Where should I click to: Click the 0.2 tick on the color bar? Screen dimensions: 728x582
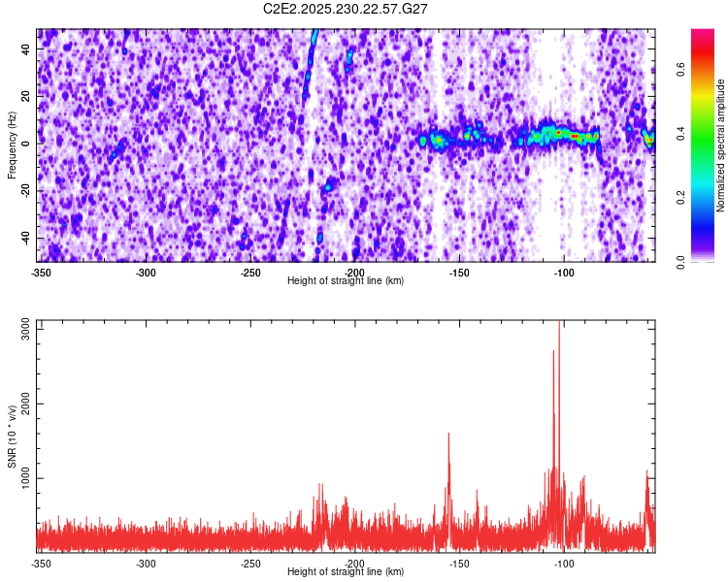point(681,198)
